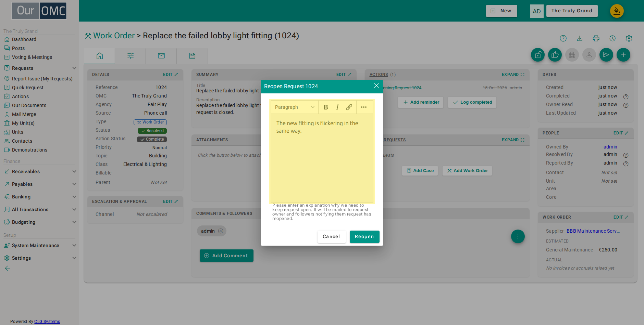Click the thumbs-up round action button
Viewport: 644px width, 325px height.
tap(555, 55)
